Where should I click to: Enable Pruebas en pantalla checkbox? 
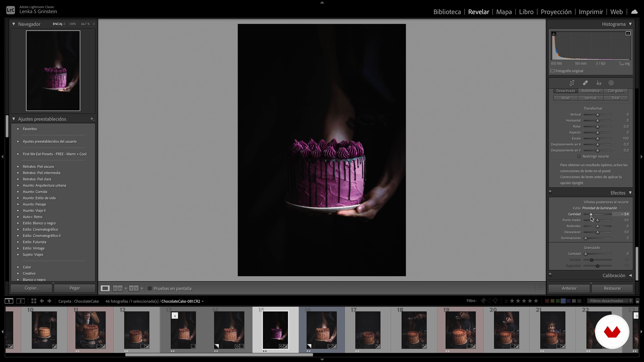click(150, 289)
